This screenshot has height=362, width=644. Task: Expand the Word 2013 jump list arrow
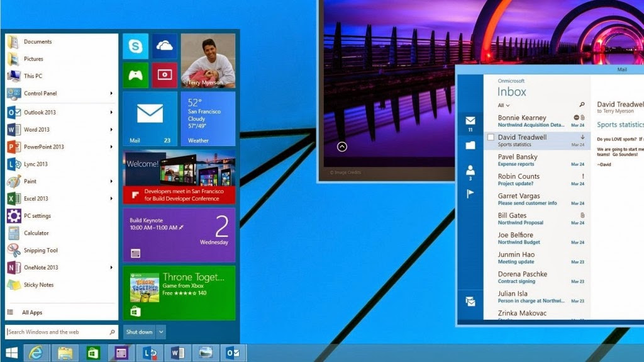click(x=111, y=130)
